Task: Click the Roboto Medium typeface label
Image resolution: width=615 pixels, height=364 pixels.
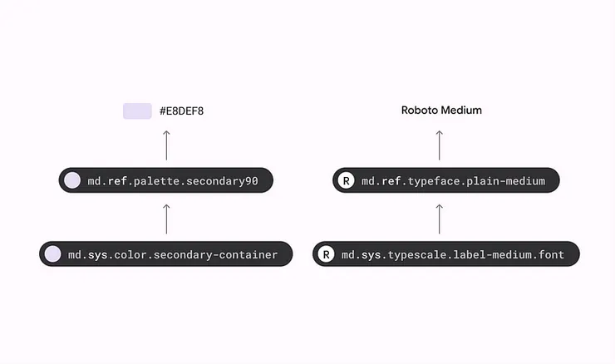Action: [441, 111]
